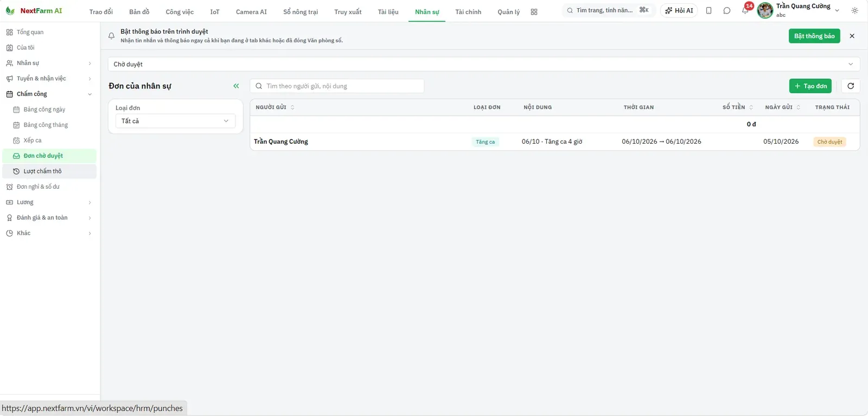Screen dimensions: 868x416
Task: Open Đơn nghỉ & số dư
Action: pos(49,187)
